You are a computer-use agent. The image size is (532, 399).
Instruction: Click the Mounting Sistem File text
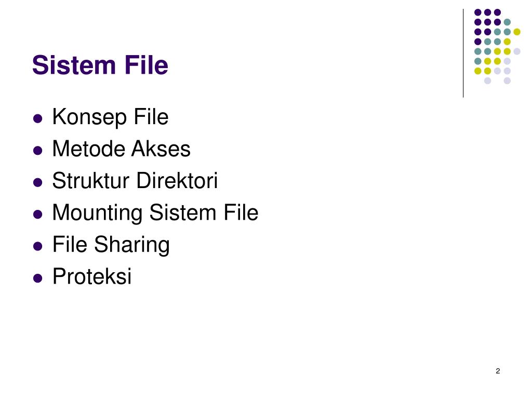tap(155, 212)
